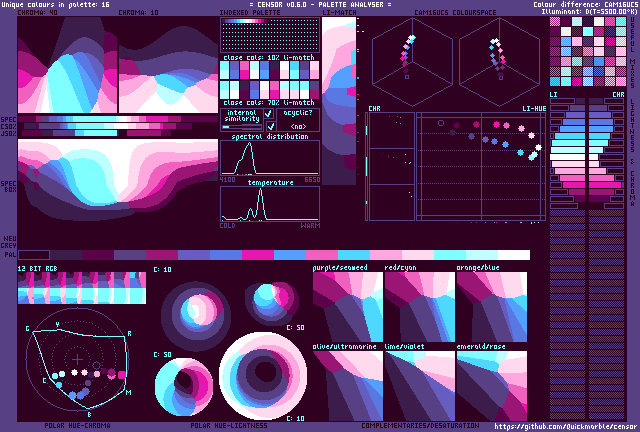
Task: Click 'close cols: 70% li-match' label
Action: point(269,102)
